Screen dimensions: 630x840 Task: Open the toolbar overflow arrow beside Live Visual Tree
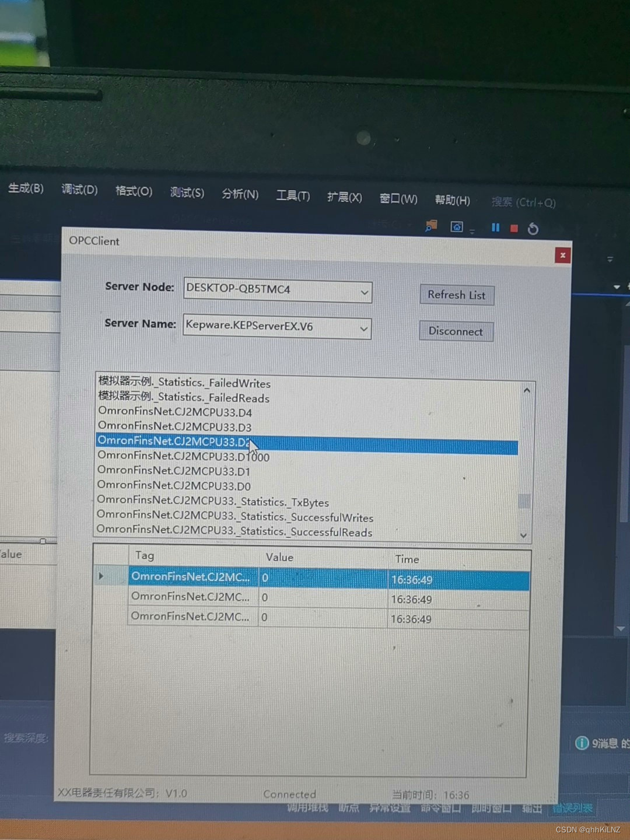click(472, 232)
